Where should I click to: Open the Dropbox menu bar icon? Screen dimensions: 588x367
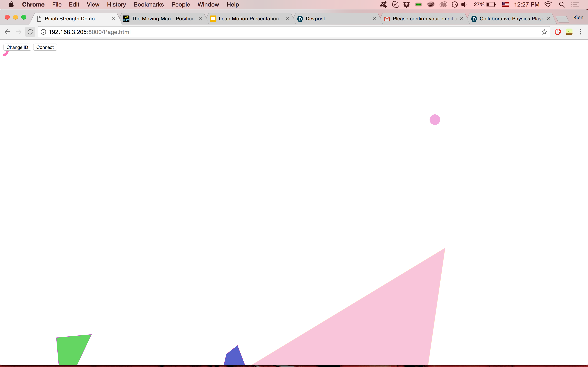pos(406,4)
